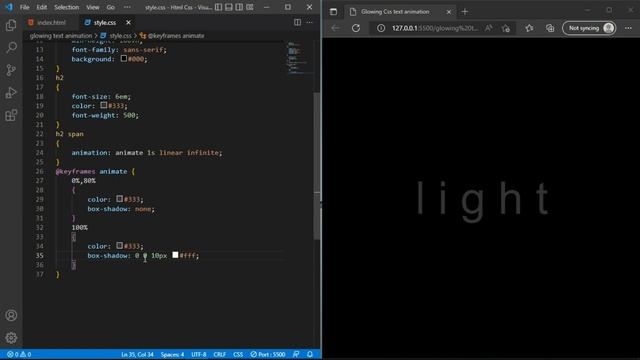The width and height of the screenshot is (640, 360).
Task: Open the Favorites list icon
Action: 529,28
